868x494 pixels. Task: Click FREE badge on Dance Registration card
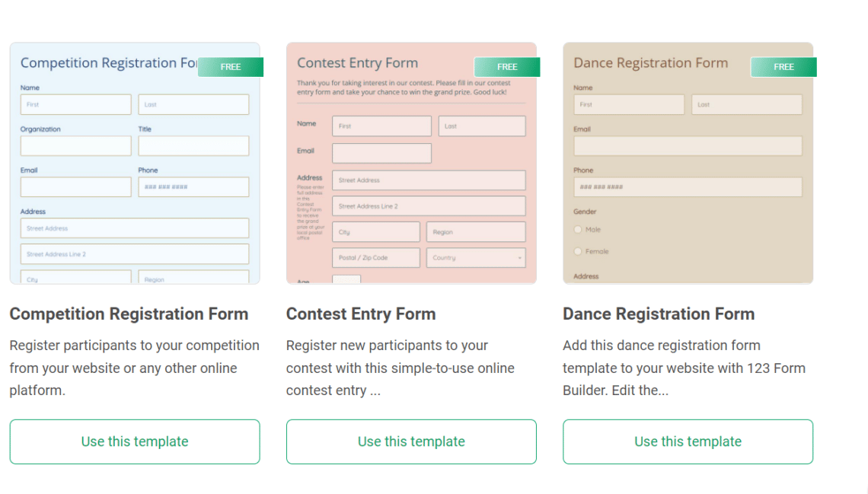click(x=783, y=67)
